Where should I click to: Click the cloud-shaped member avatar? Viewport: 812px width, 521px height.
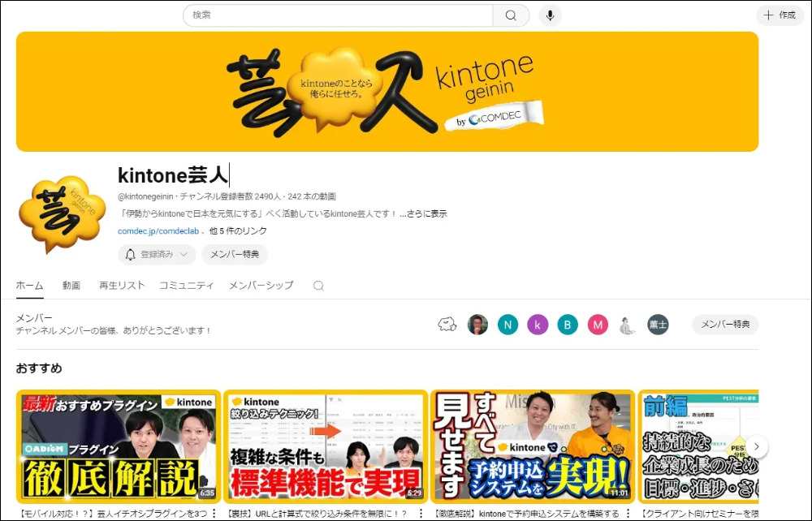click(x=447, y=325)
